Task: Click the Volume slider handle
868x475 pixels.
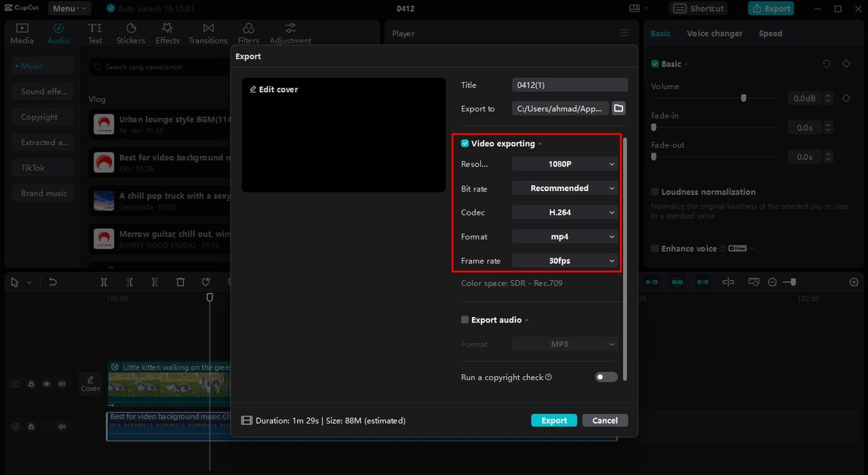Action: [x=743, y=98]
